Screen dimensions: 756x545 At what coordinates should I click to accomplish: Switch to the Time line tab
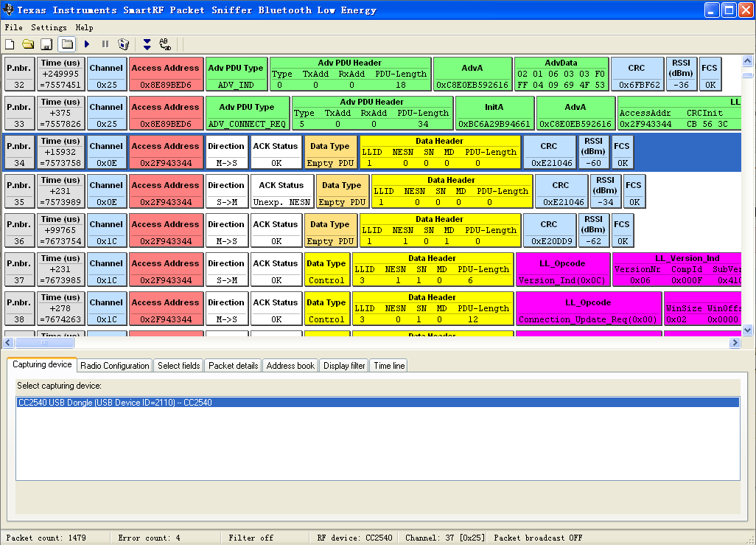(389, 366)
